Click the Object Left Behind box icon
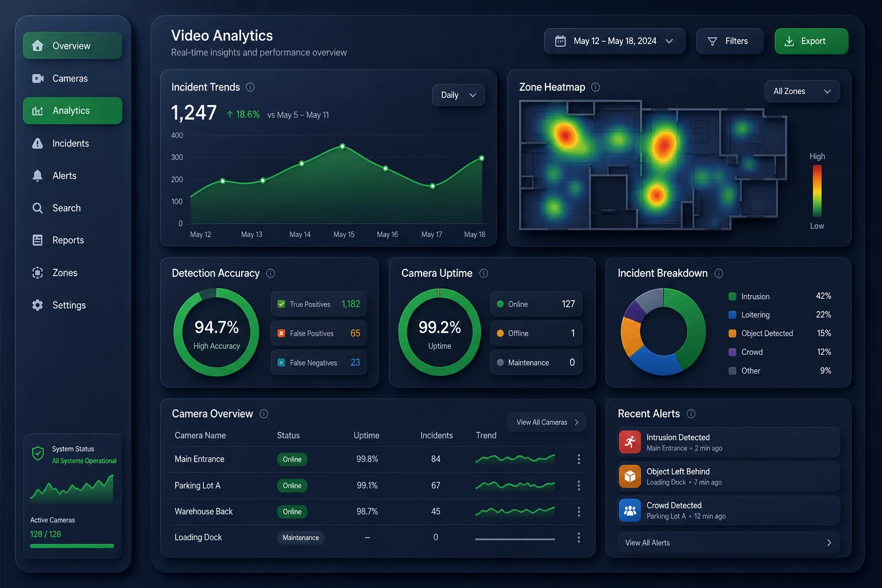This screenshot has height=588, width=882. [630, 476]
